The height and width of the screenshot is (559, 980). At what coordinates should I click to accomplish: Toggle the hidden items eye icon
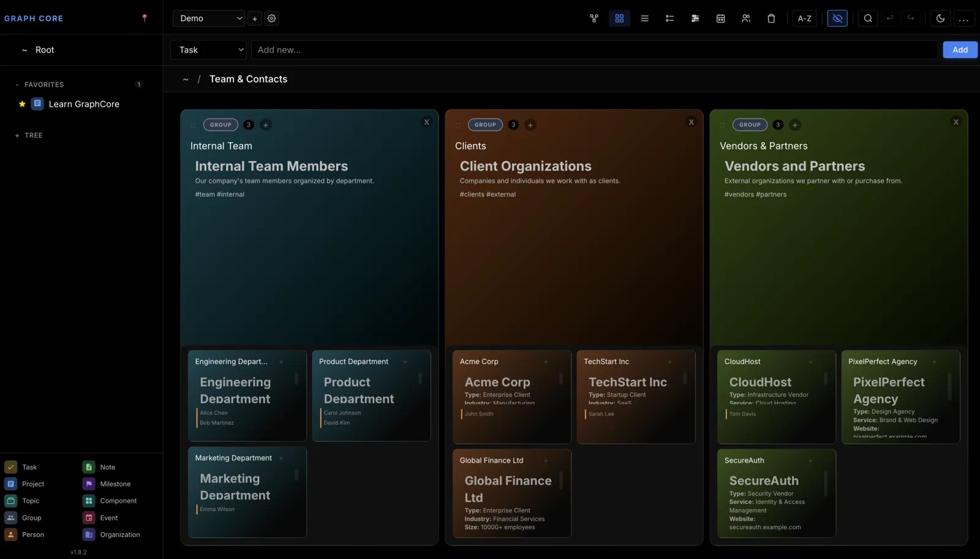(x=837, y=18)
